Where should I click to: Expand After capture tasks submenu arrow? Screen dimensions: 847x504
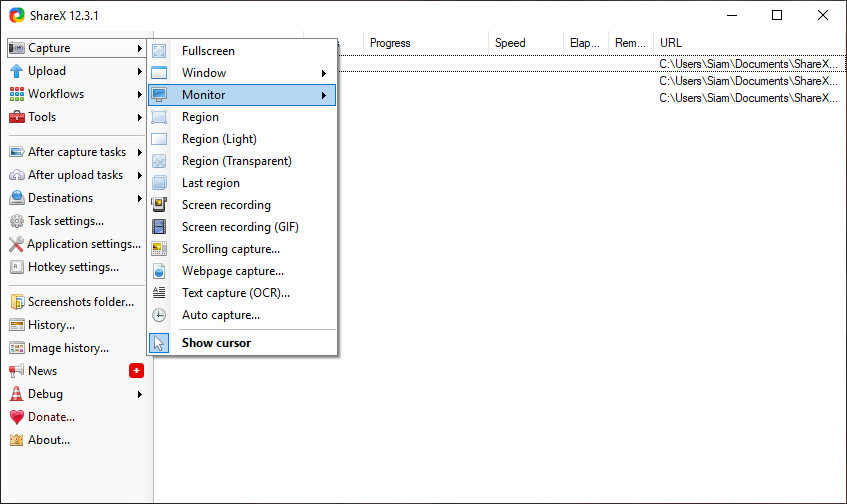pos(140,152)
